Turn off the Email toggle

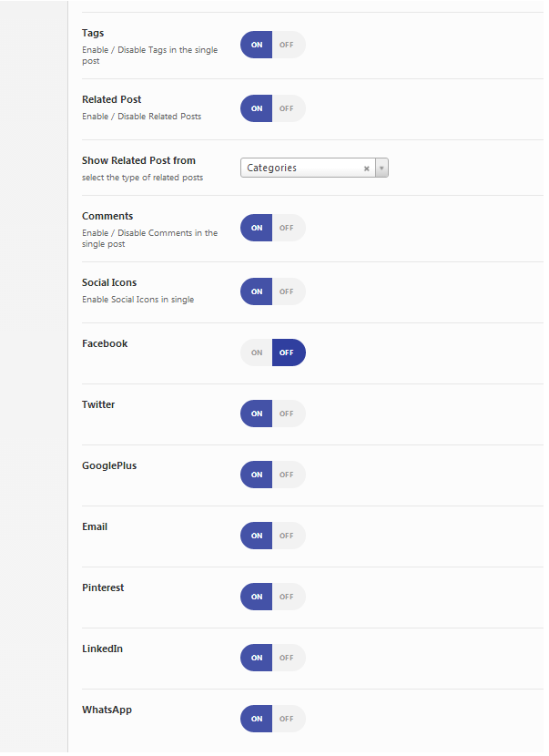click(287, 536)
